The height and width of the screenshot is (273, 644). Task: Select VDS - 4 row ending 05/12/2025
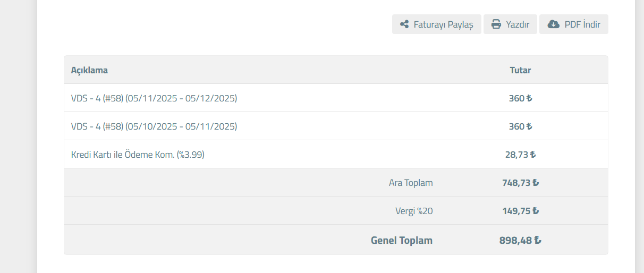336,98
